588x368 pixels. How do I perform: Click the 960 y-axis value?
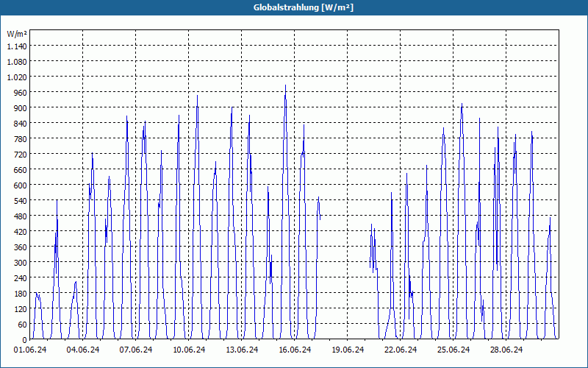[x=21, y=93]
